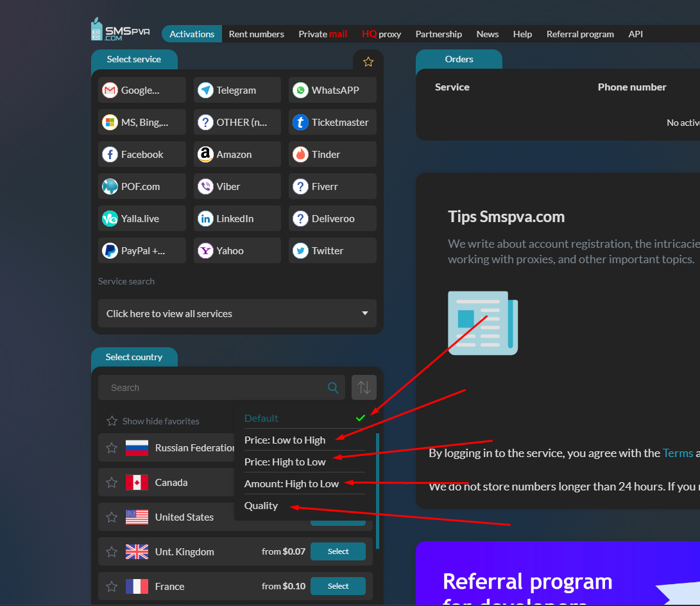The height and width of the screenshot is (606, 700).
Task: Click the favorites star above services
Action: pyautogui.click(x=368, y=62)
